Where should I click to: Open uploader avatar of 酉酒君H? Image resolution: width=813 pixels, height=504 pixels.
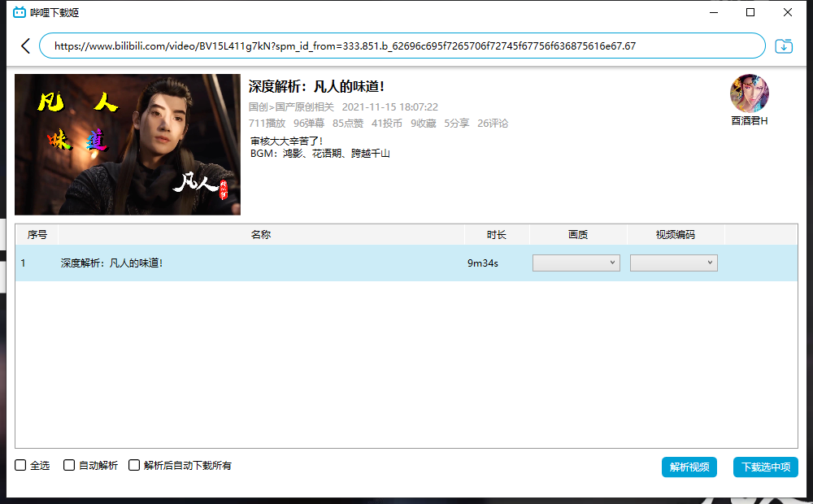point(749,93)
